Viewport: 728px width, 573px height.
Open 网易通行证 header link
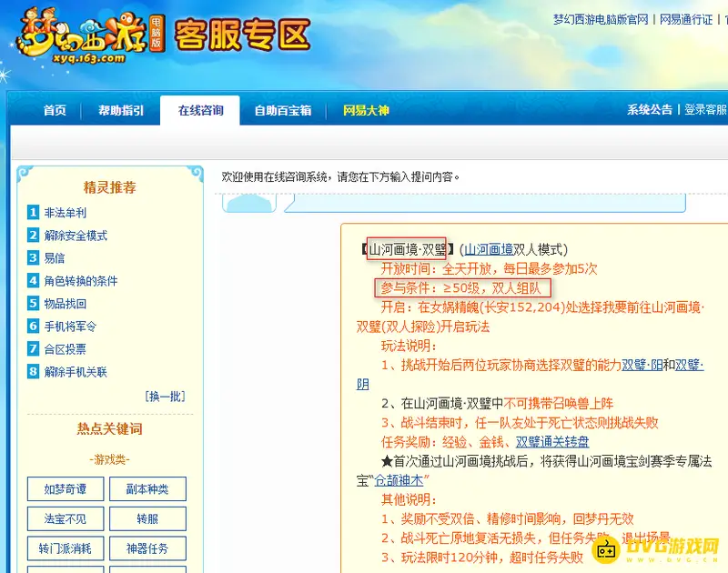click(x=686, y=19)
